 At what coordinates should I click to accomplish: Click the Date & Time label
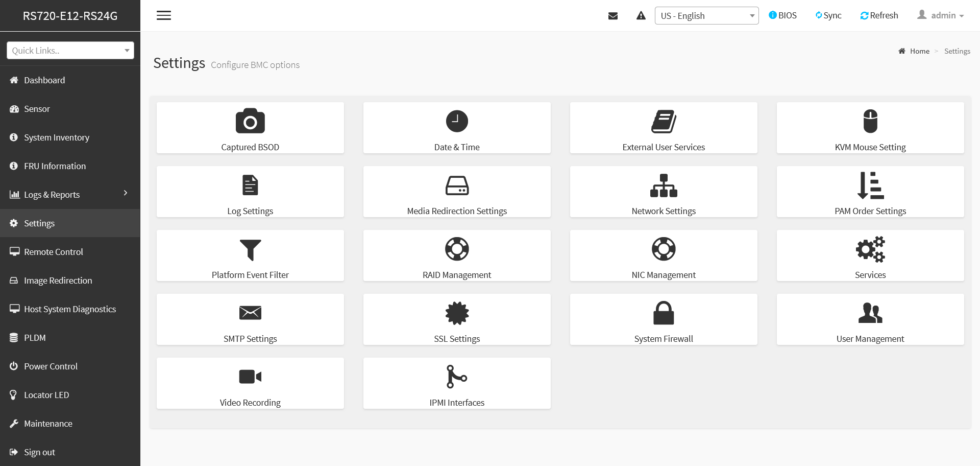(457, 147)
